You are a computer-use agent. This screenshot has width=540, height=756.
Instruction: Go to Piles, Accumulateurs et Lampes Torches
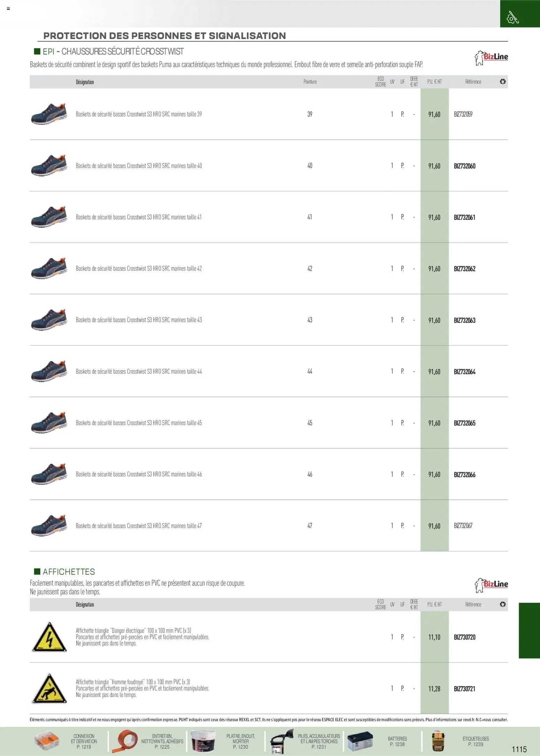coord(319,741)
